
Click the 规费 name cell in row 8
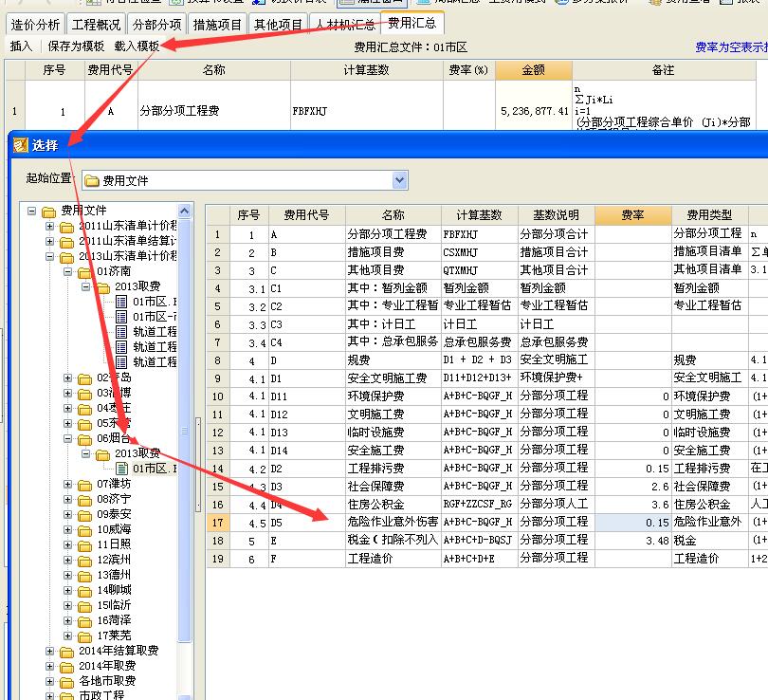point(393,360)
